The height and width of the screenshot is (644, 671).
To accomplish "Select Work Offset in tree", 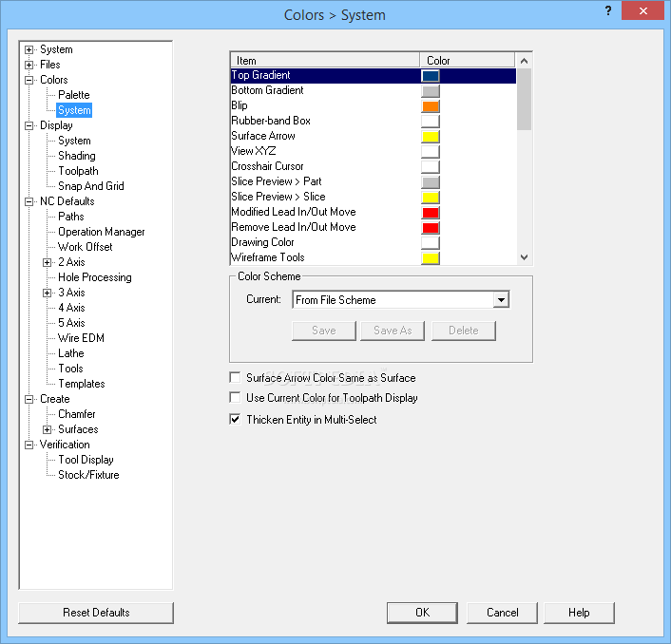I will point(86,247).
